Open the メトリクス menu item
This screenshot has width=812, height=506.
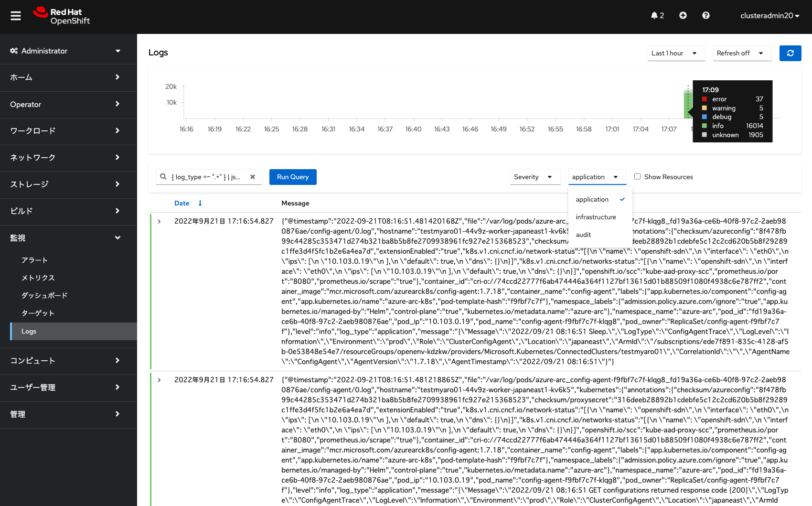(x=38, y=278)
